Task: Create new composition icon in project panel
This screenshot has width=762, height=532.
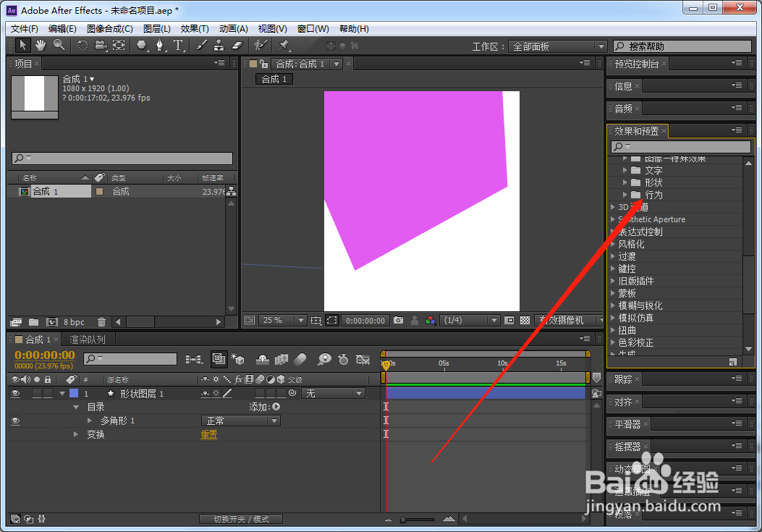Action: pyautogui.click(x=51, y=322)
